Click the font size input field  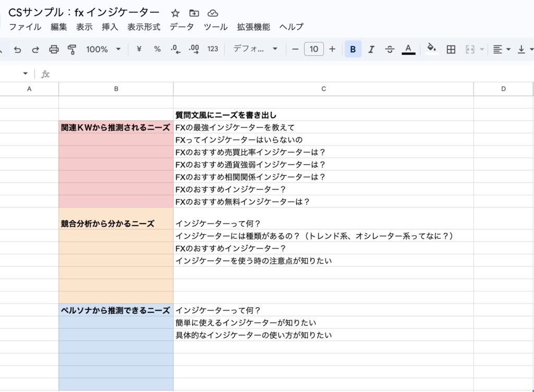pyautogui.click(x=313, y=50)
